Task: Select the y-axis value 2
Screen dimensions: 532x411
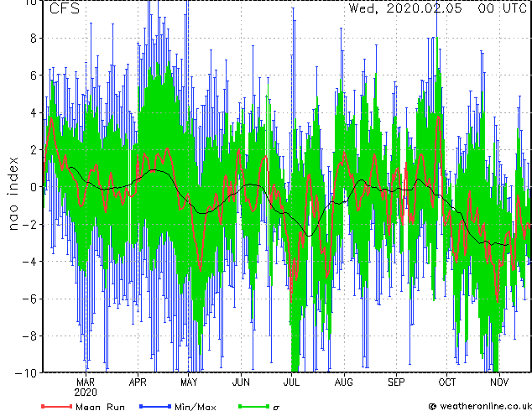Action: coord(34,150)
